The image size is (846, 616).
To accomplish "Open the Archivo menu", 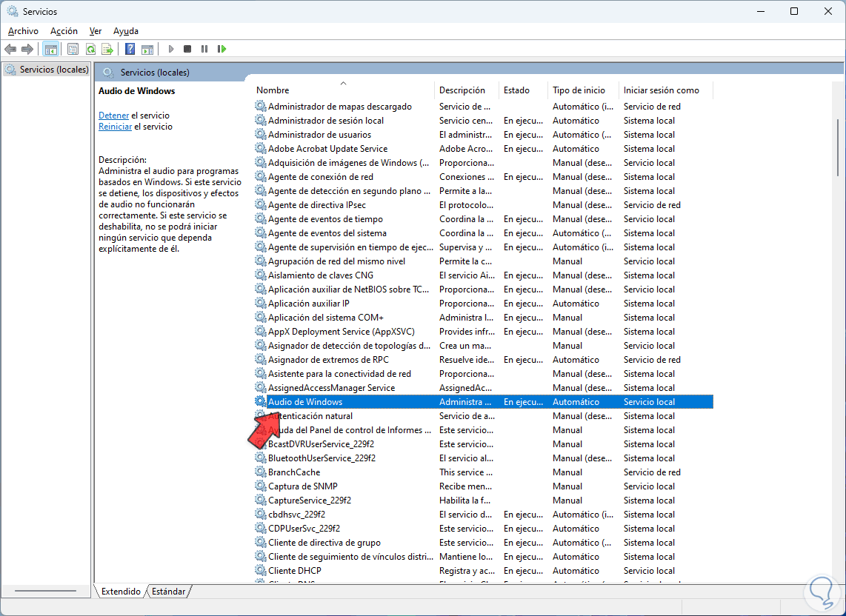I will click(x=23, y=31).
